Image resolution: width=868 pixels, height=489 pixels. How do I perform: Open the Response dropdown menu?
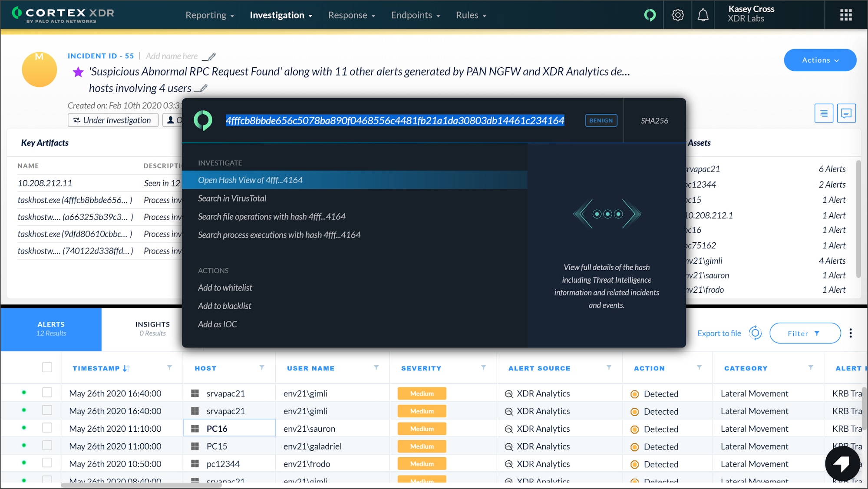click(351, 15)
